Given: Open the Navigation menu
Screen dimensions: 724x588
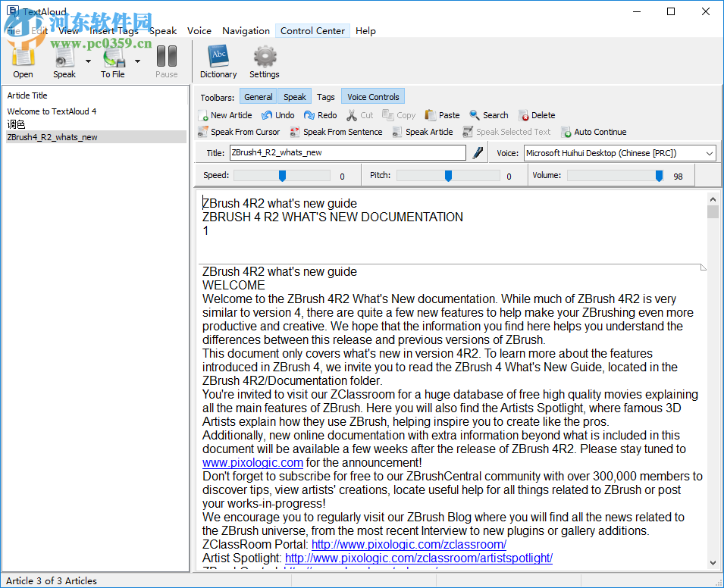Looking at the screenshot, I should point(246,30).
